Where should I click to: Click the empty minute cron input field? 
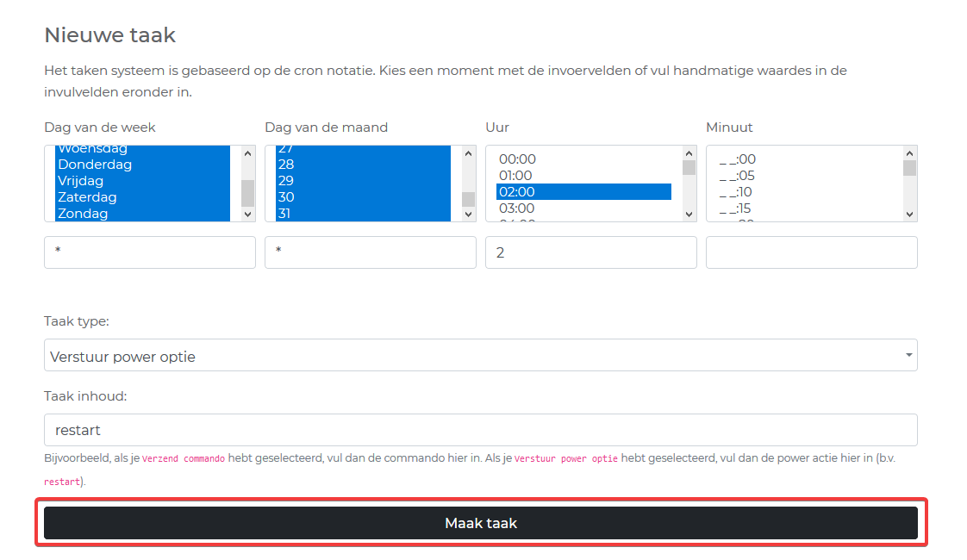click(x=811, y=253)
